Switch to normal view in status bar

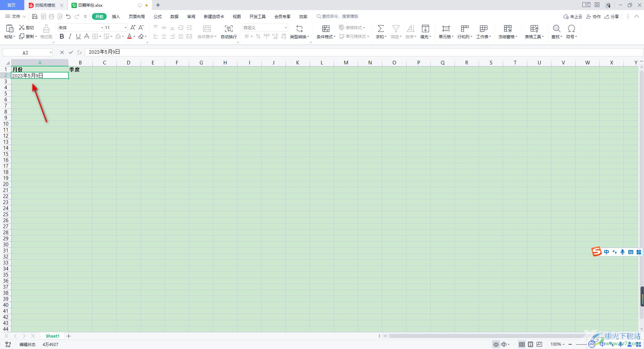coord(522,344)
